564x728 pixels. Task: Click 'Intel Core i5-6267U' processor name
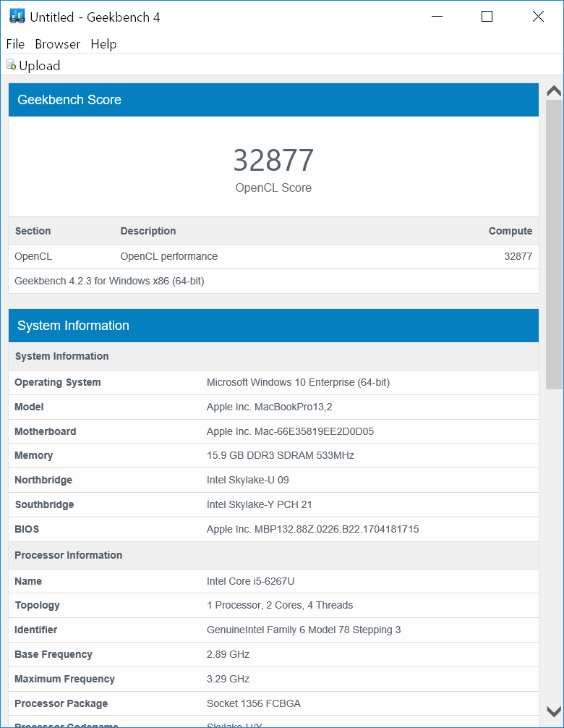point(250,581)
